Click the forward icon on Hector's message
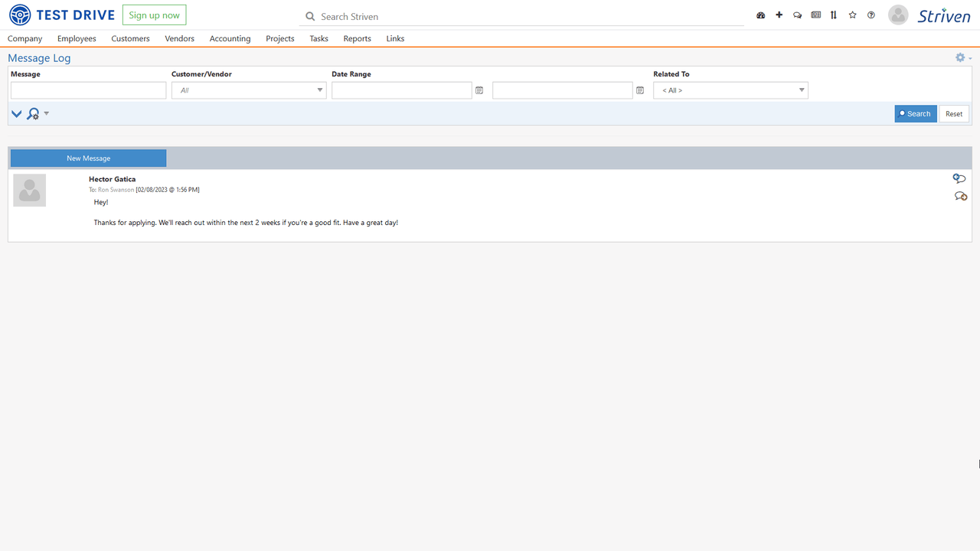 pyautogui.click(x=960, y=197)
